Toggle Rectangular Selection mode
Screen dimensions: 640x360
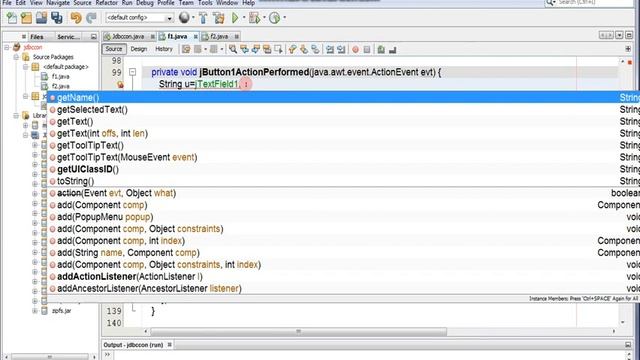point(278,49)
